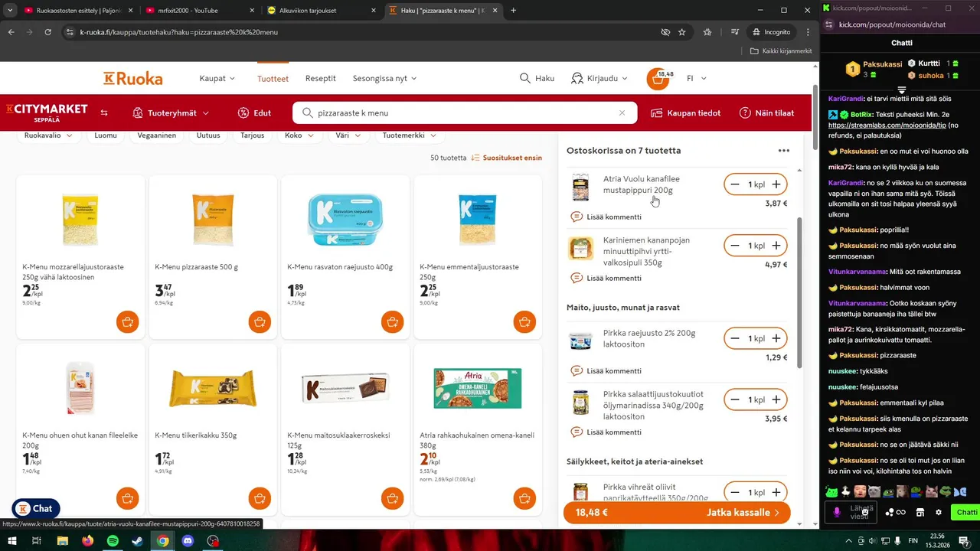980x551 pixels.
Task: Click the pizzaraaste k menu search field
Action: (x=465, y=112)
